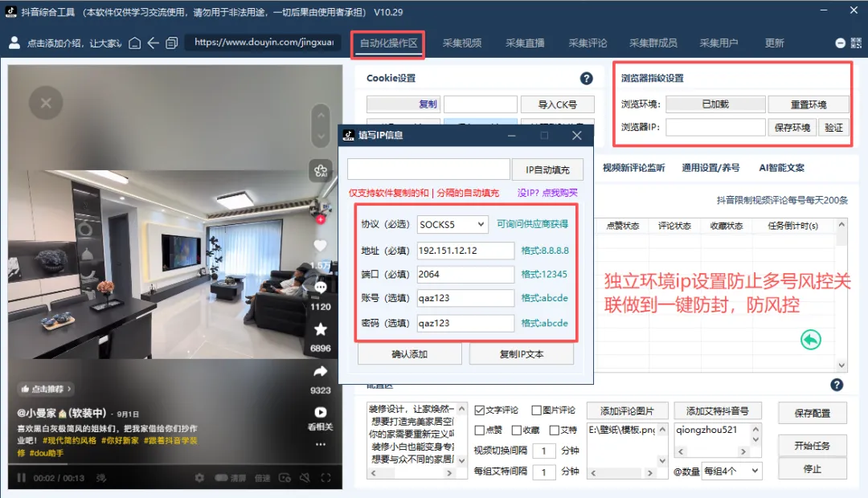This screenshot has height=498, width=868.
Task: Click the green circular arrow icon
Action: [811, 340]
